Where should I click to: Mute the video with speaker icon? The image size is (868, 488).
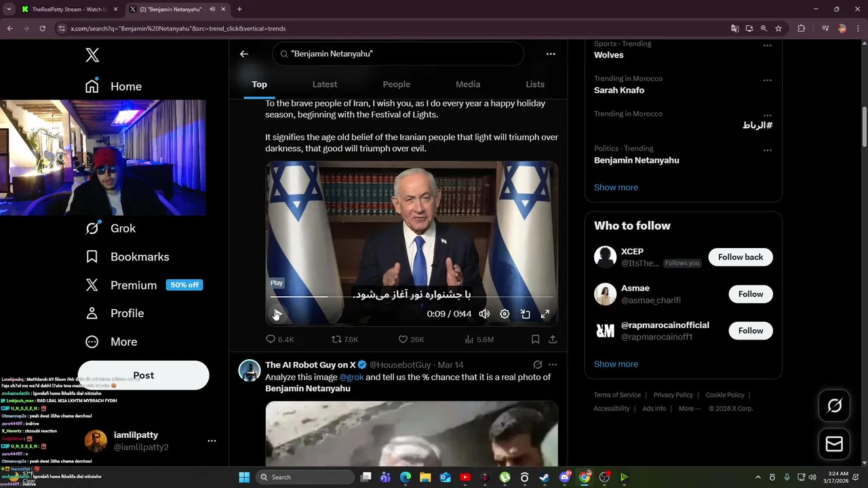(484, 314)
